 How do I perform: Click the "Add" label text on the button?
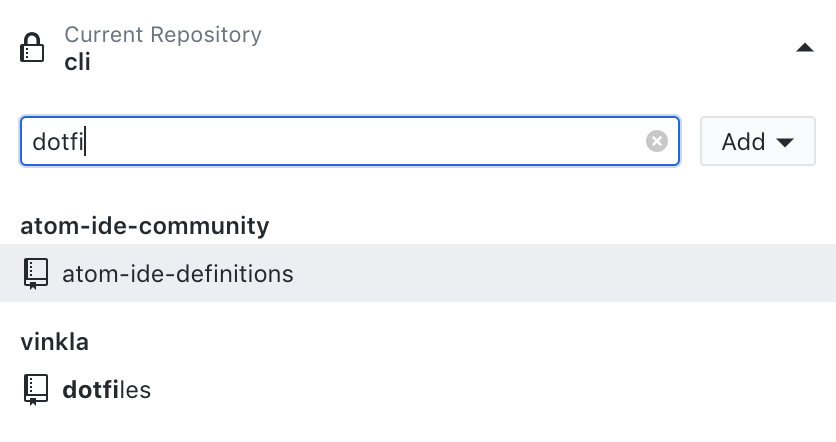(743, 142)
